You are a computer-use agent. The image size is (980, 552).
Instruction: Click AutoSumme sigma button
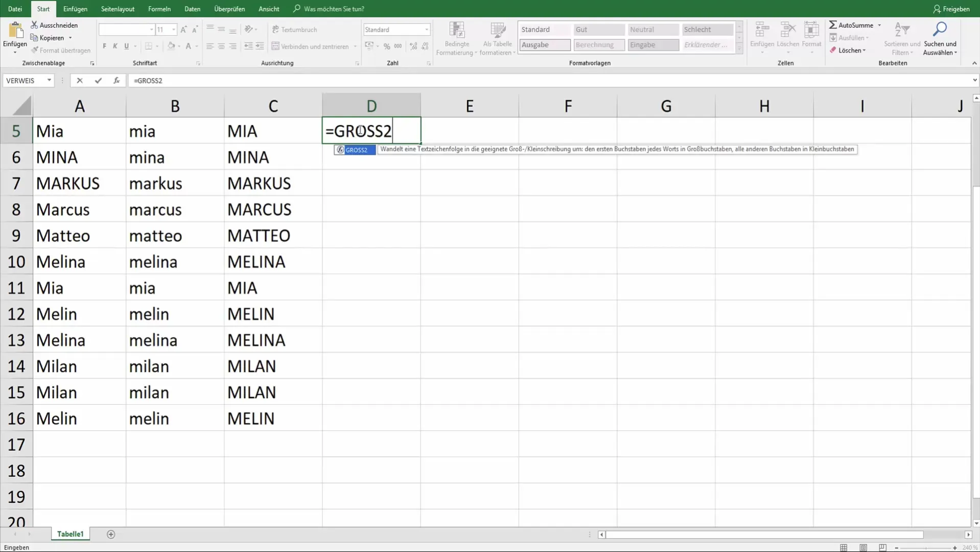[851, 25]
